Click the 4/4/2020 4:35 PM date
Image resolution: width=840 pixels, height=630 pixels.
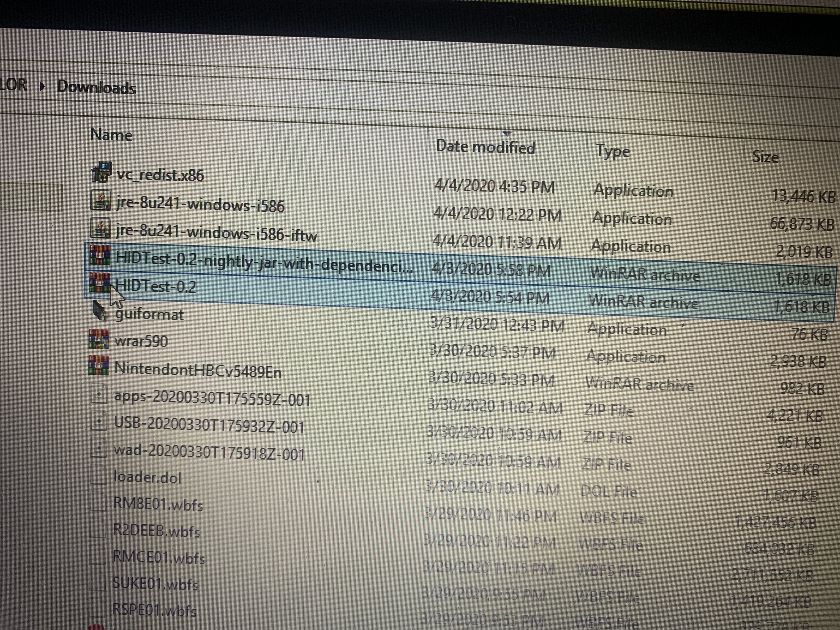click(x=494, y=186)
